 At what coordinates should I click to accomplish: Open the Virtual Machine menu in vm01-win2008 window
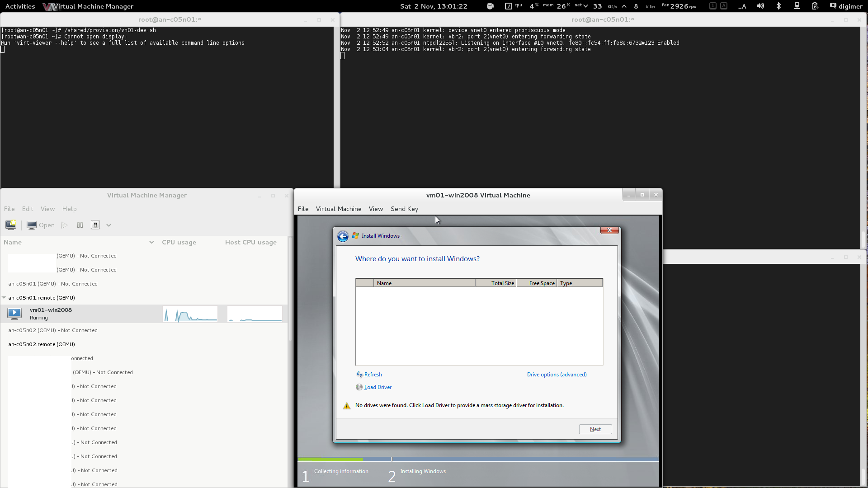point(339,209)
